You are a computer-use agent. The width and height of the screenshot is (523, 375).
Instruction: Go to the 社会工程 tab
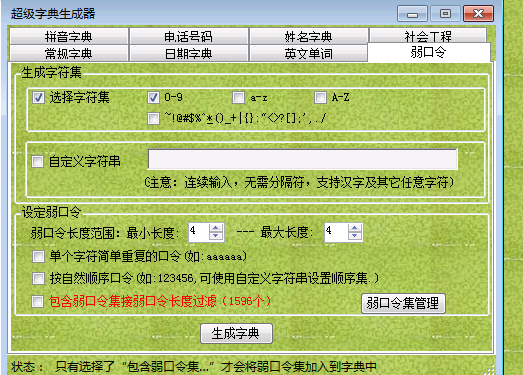[428, 35]
